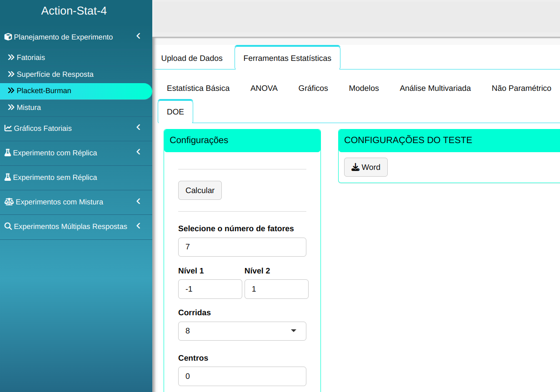Click the number of factors input field

[x=242, y=247]
